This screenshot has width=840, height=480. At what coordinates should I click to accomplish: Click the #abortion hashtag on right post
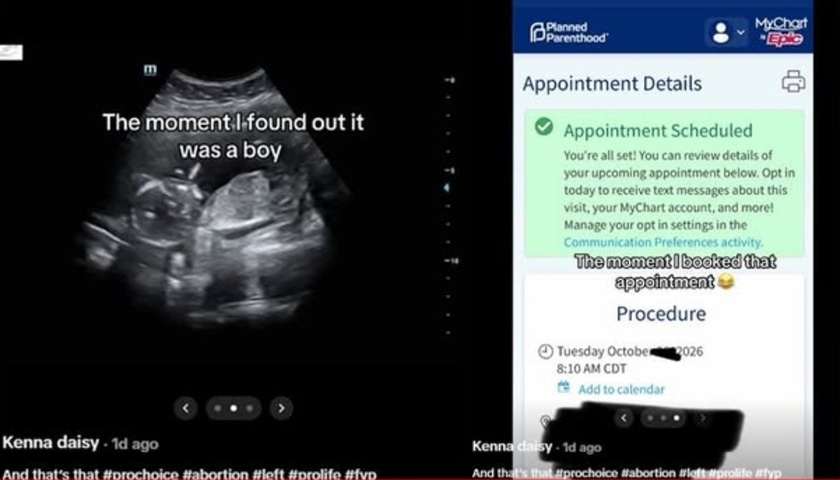[648, 474]
